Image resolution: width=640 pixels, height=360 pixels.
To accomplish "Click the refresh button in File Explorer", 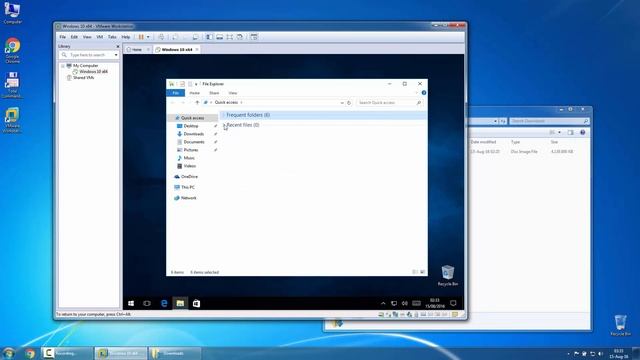I will point(349,103).
